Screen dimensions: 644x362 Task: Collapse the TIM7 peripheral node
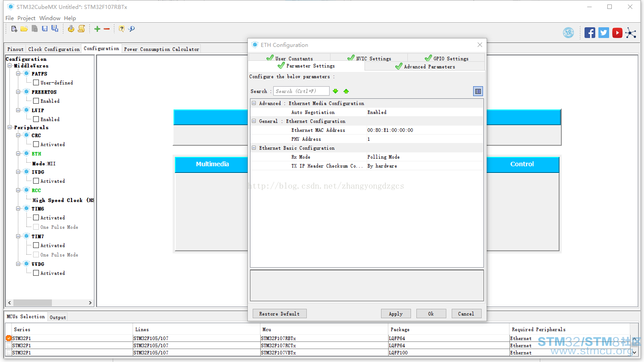18,236
